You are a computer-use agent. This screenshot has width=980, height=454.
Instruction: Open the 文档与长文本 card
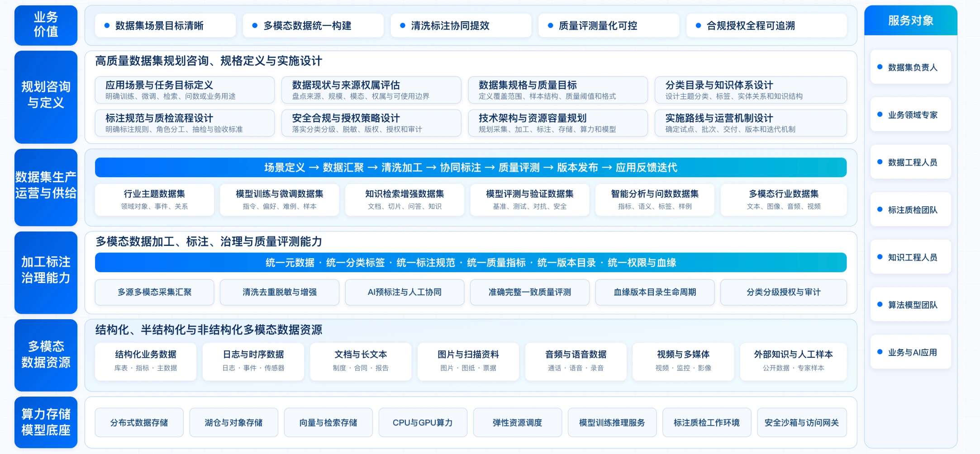point(361,361)
